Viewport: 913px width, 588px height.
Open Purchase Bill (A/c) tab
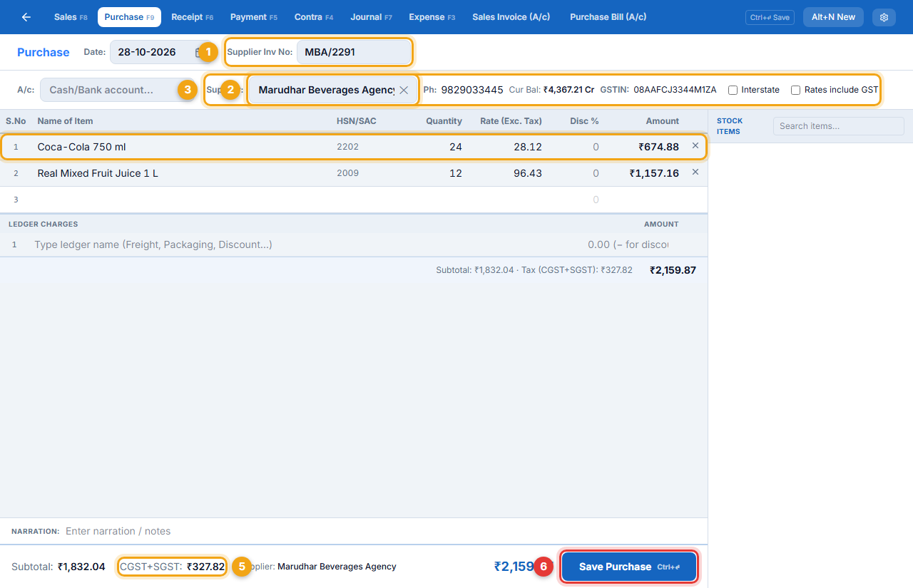[x=608, y=17]
